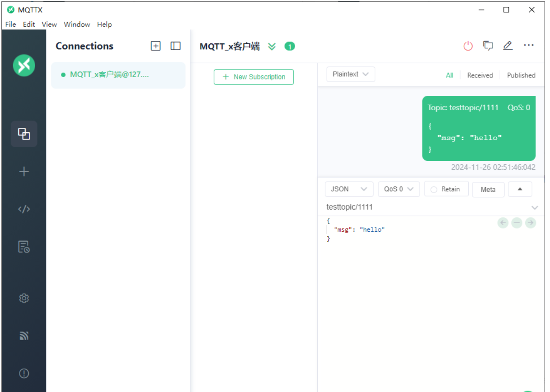Go to previous message with left arrow

tap(503, 223)
